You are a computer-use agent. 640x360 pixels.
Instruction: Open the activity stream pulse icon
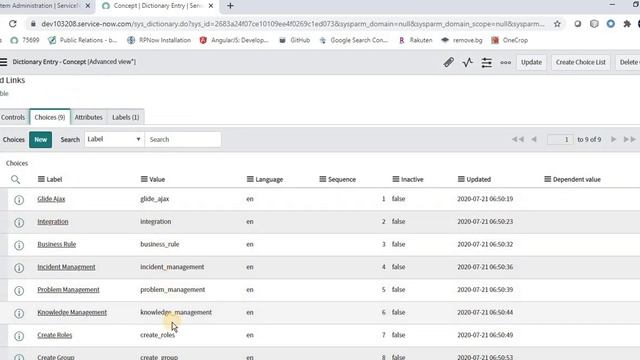coord(468,62)
